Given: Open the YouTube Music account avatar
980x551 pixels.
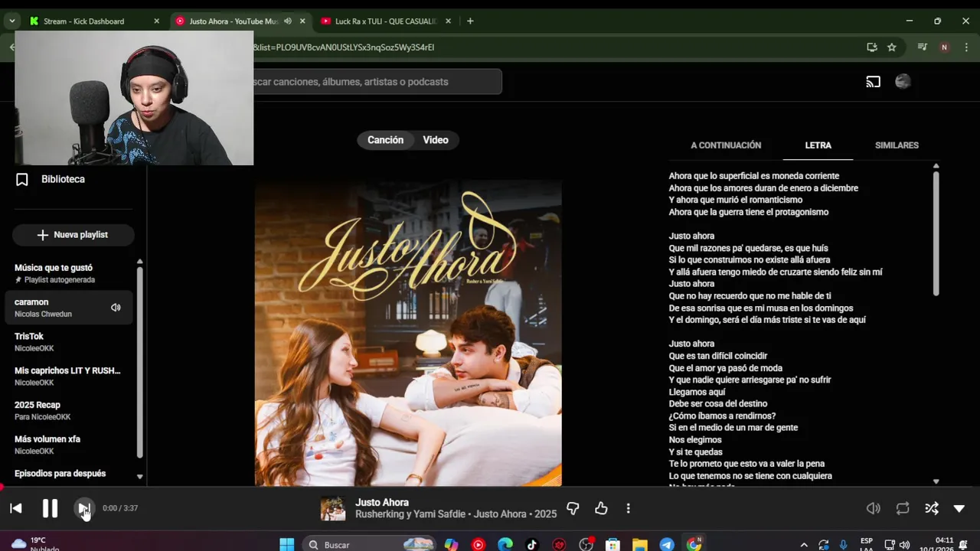Looking at the screenshot, I should (903, 82).
